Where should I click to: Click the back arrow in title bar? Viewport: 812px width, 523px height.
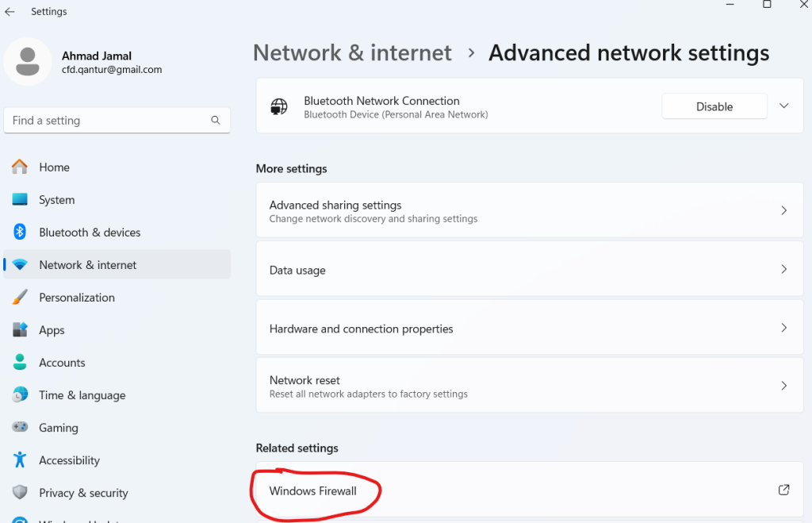tap(10, 12)
